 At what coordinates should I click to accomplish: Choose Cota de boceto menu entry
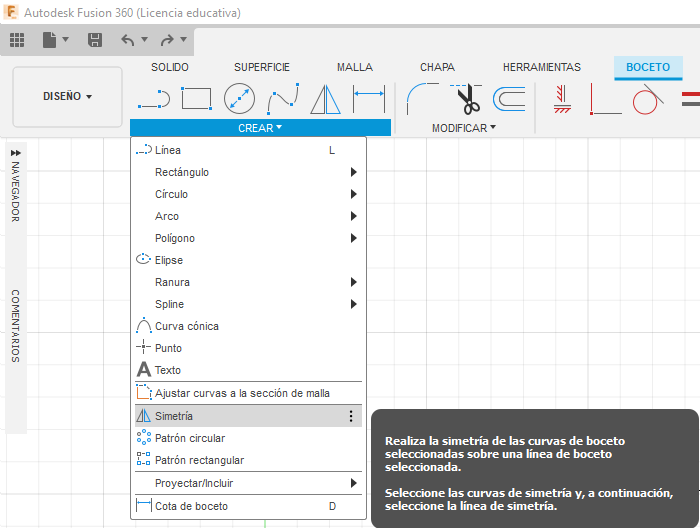click(x=248, y=506)
